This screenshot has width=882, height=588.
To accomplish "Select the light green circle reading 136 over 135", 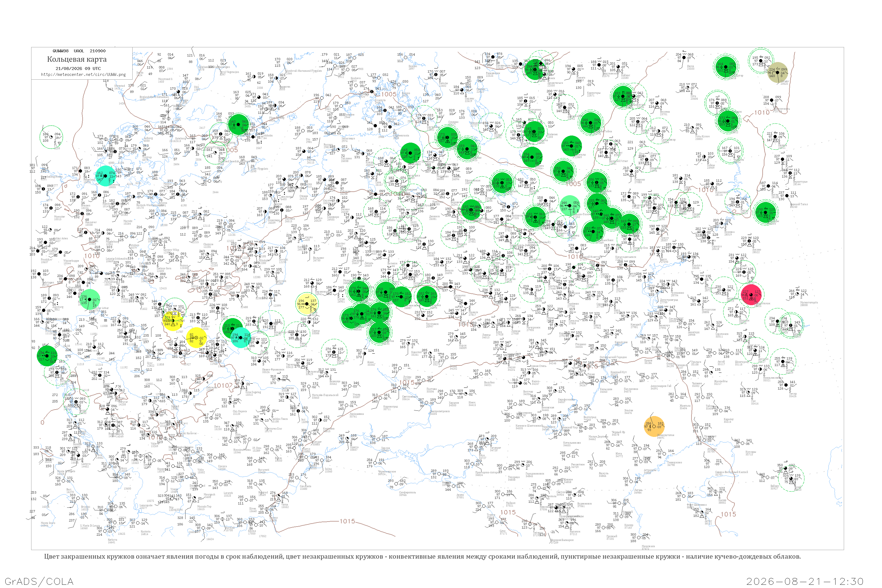I will [x=89, y=300].
